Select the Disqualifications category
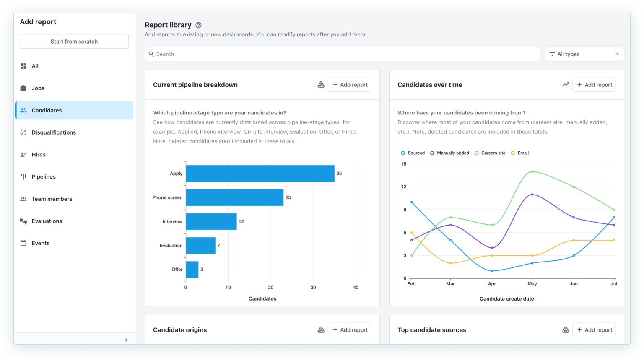 tap(54, 132)
